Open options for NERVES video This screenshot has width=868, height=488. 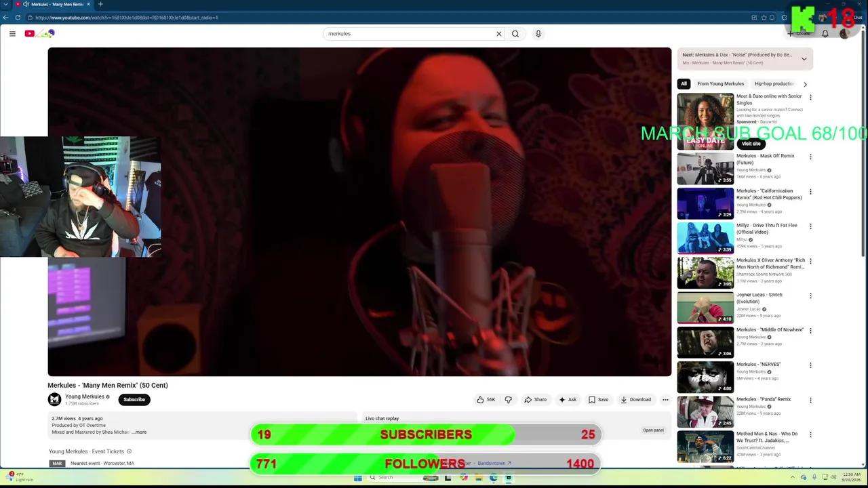[810, 365]
